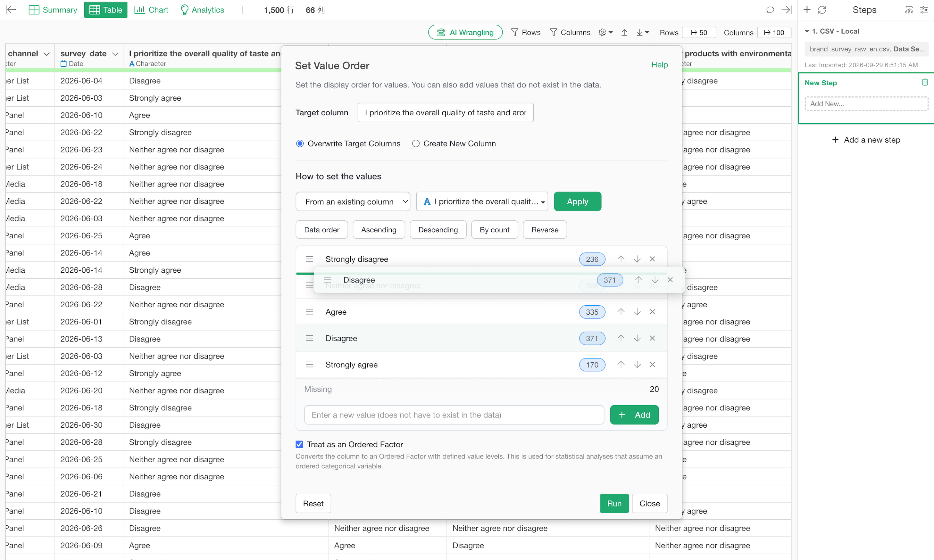Move Agree value down
934x560 pixels.
pyautogui.click(x=637, y=312)
